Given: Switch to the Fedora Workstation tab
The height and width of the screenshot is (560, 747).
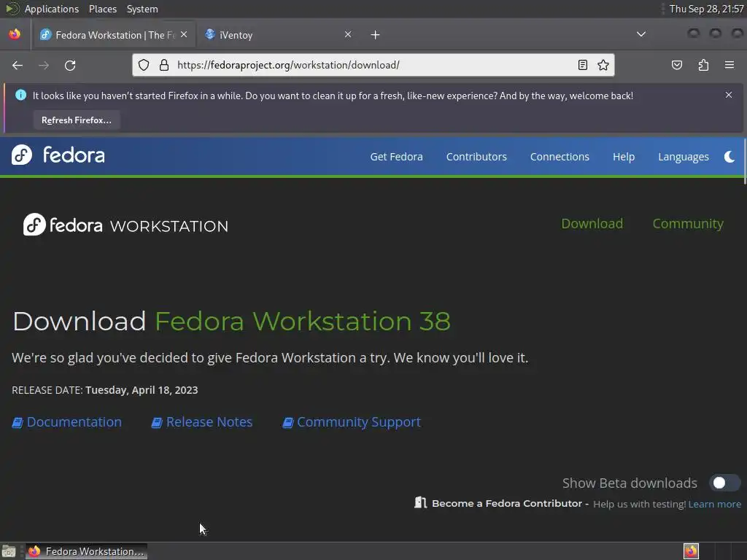Looking at the screenshot, I should point(114,35).
